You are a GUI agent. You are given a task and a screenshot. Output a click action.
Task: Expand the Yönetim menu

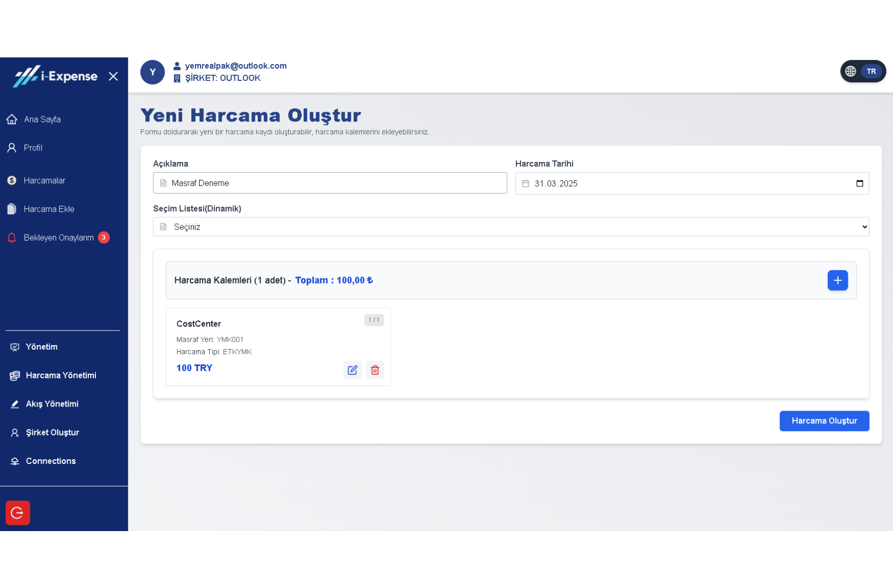point(42,347)
